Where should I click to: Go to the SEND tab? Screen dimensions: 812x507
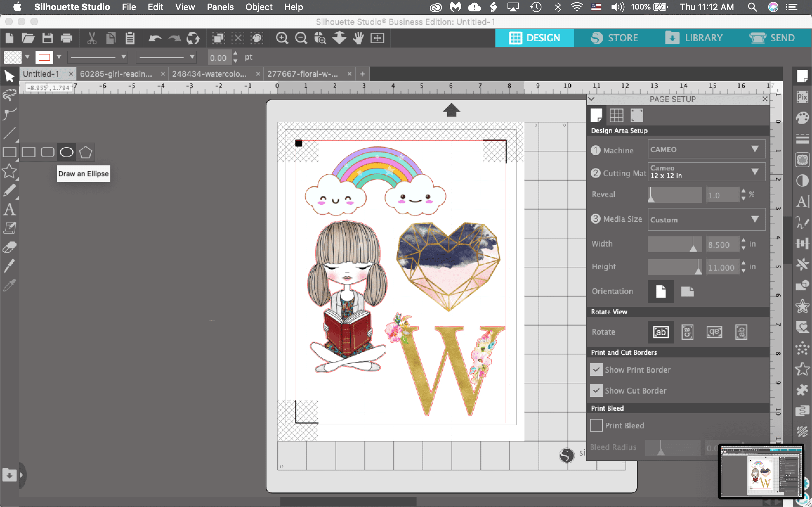[x=772, y=38]
